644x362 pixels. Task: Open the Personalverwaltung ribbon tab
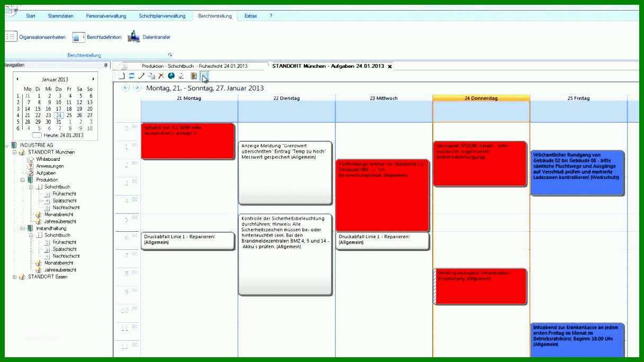tap(106, 16)
